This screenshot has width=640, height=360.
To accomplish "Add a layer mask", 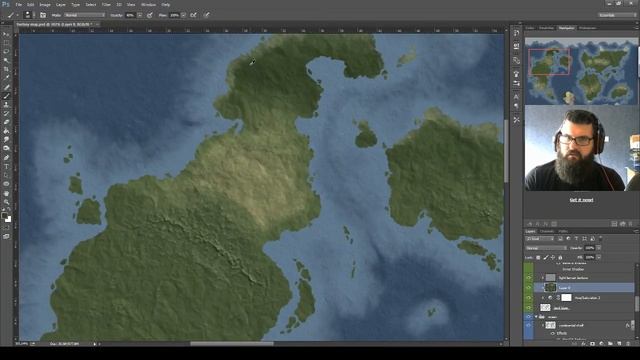I will coord(593,343).
